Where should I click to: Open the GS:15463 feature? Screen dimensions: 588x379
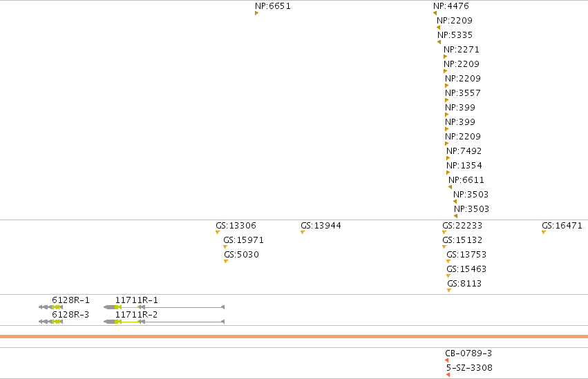click(x=466, y=269)
